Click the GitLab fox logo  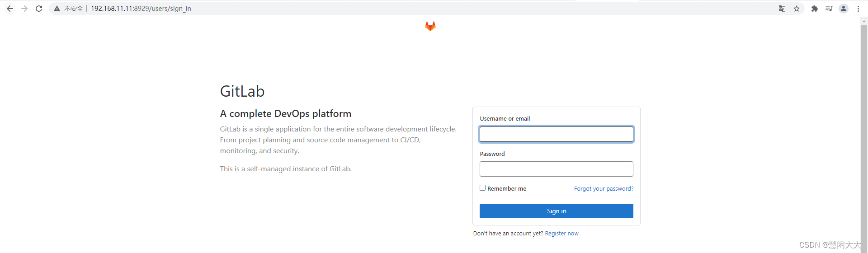click(x=430, y=26)
